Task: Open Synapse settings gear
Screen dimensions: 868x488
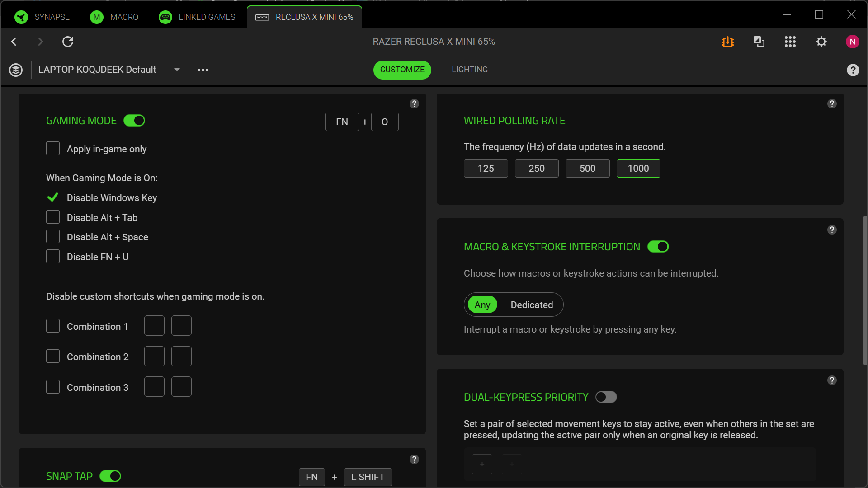Action: point(821,42)
